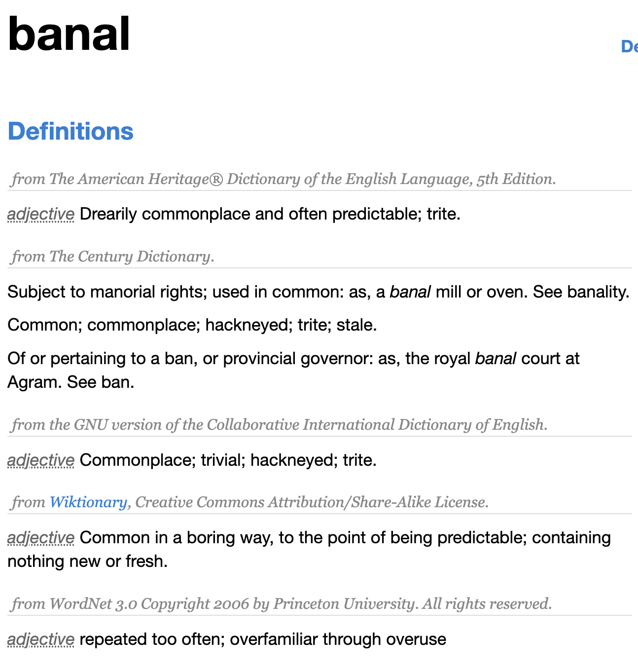This screenshot has width=638, height=672.
Task: Click italic 'banal' in 'royal banal court'
Action: [x=496, y=358]
